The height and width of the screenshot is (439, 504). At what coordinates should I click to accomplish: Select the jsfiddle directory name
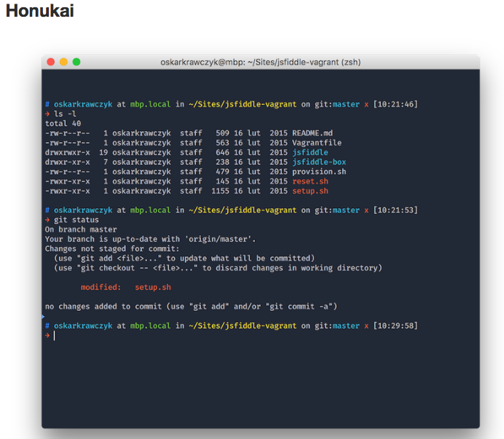click(x=310, y=153)
